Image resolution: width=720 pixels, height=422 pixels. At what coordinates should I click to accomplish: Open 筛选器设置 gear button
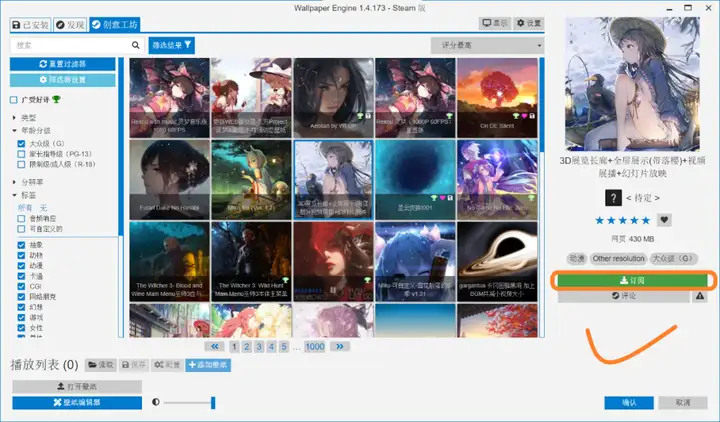click(x=63, y=80)
